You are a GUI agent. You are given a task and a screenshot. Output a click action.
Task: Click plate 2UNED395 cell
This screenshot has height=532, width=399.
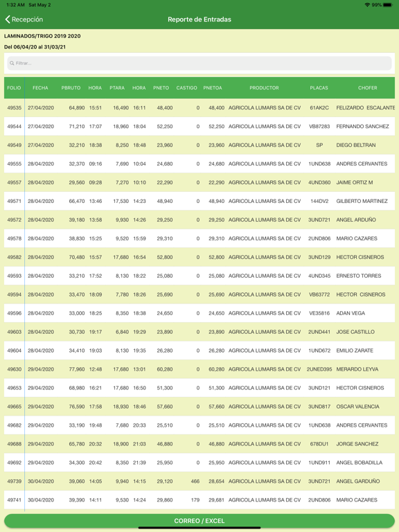(319, 369)
